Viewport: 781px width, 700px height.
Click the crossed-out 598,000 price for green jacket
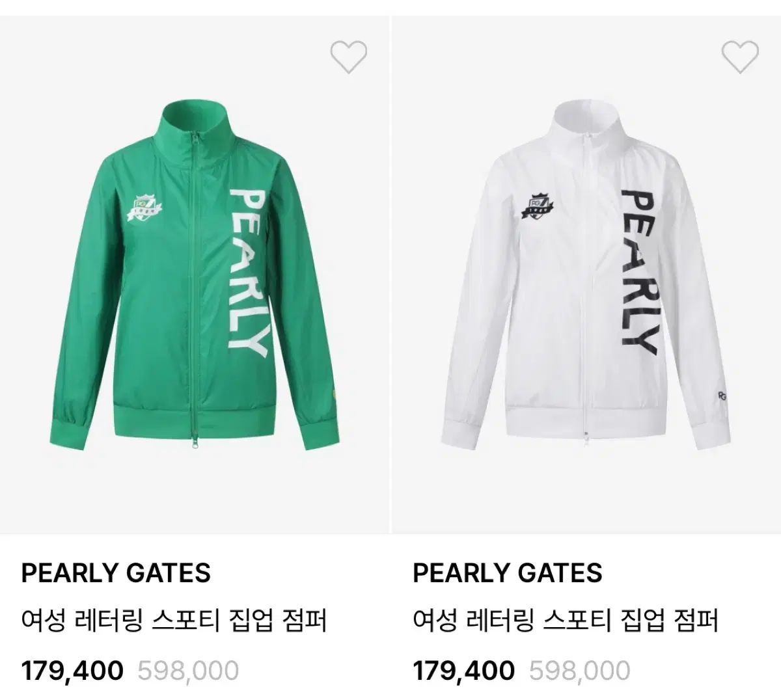tap(188, 670)
